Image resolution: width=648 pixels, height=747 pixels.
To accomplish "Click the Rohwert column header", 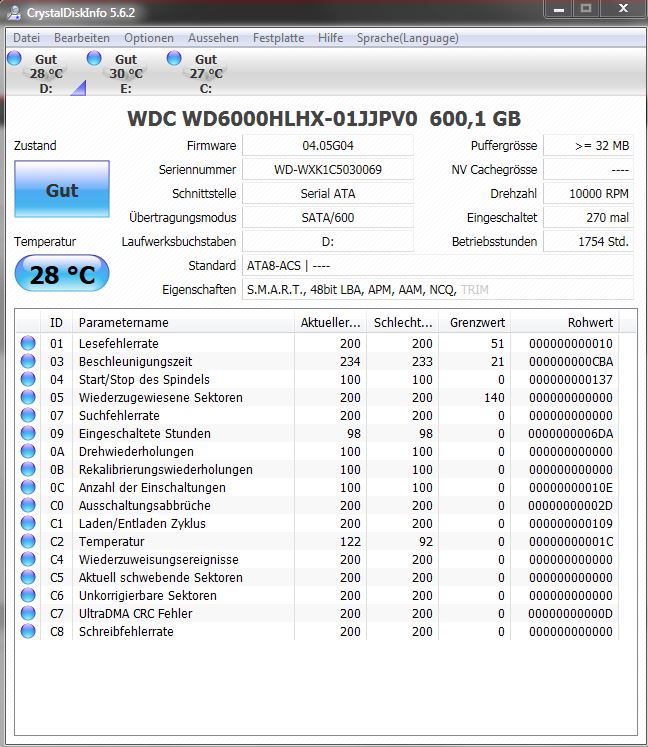I will (565, 323).
